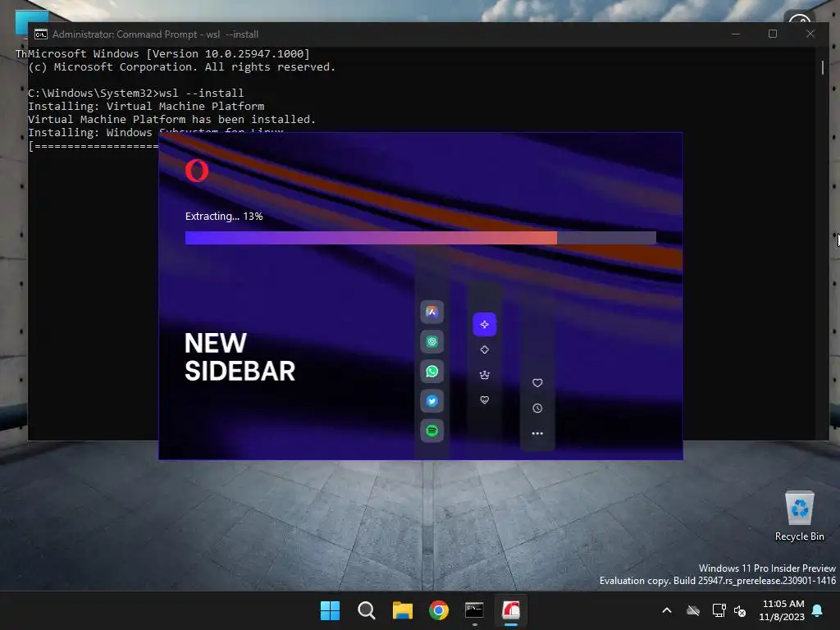
Task: Click the 'Extracting... 13%' status text
Action: pyautogui.click(x=224, y=217)
